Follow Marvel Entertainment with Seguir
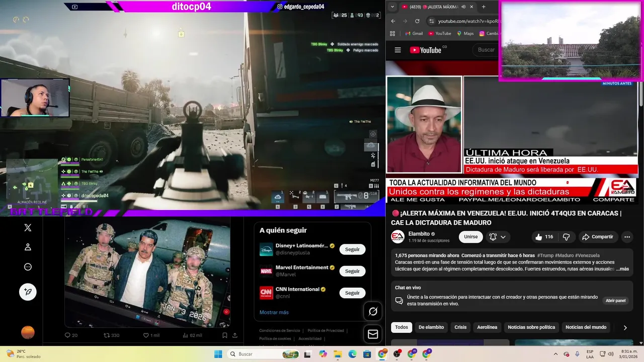 [352, 271]
